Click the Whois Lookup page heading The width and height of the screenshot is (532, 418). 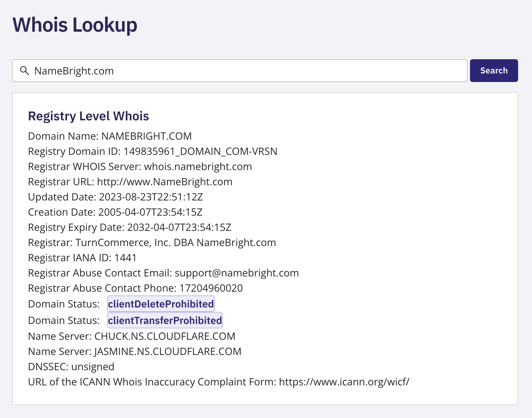(75, 25)
